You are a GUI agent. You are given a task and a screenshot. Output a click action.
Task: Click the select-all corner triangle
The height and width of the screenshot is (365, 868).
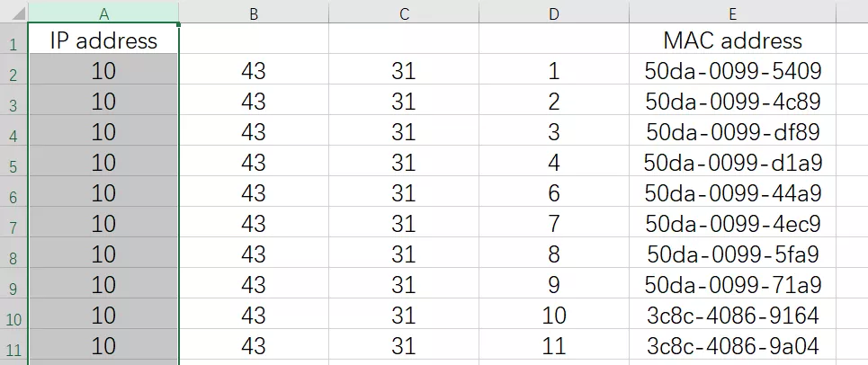(13, 13)
